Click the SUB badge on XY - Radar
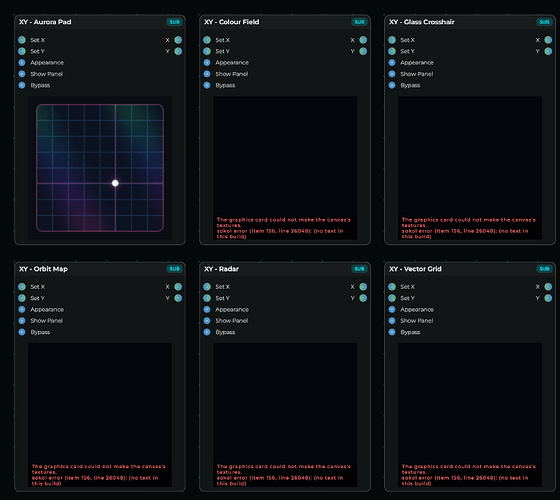The height and width of the screenshot is (500, 560). pos(359,269)
